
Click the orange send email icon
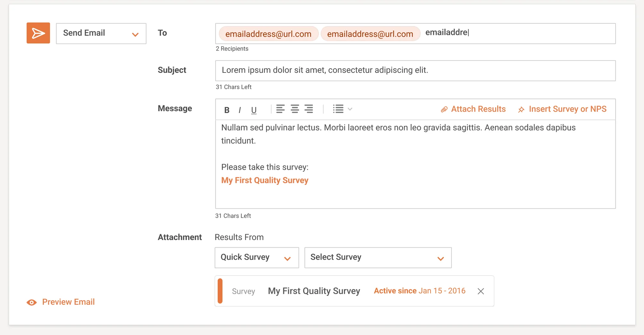38,33
